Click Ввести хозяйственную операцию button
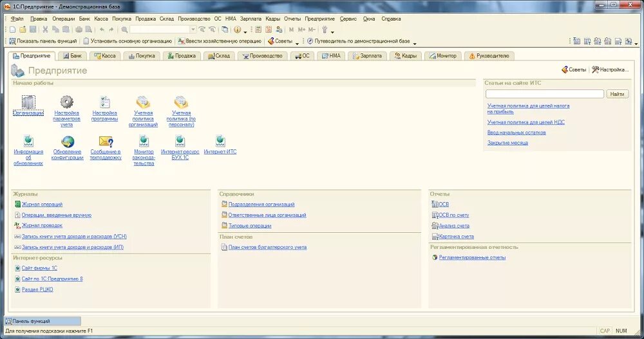 220,41
